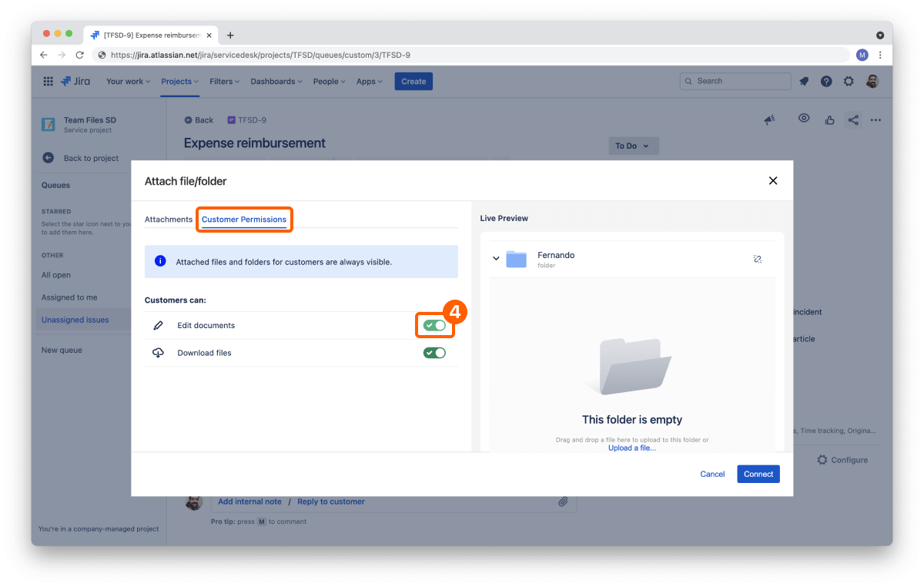Click the Jira Search field

point(735,81)
